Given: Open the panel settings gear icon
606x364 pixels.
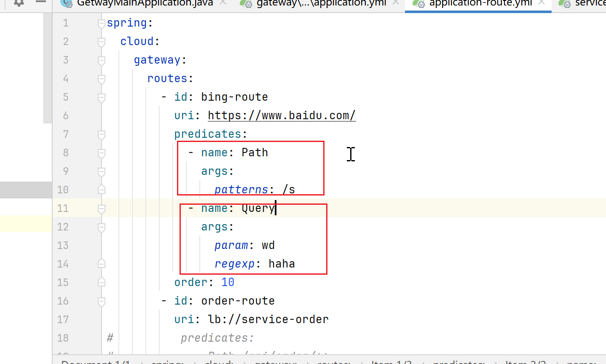Looking at the screenshot, I should [x=19, y=3].
